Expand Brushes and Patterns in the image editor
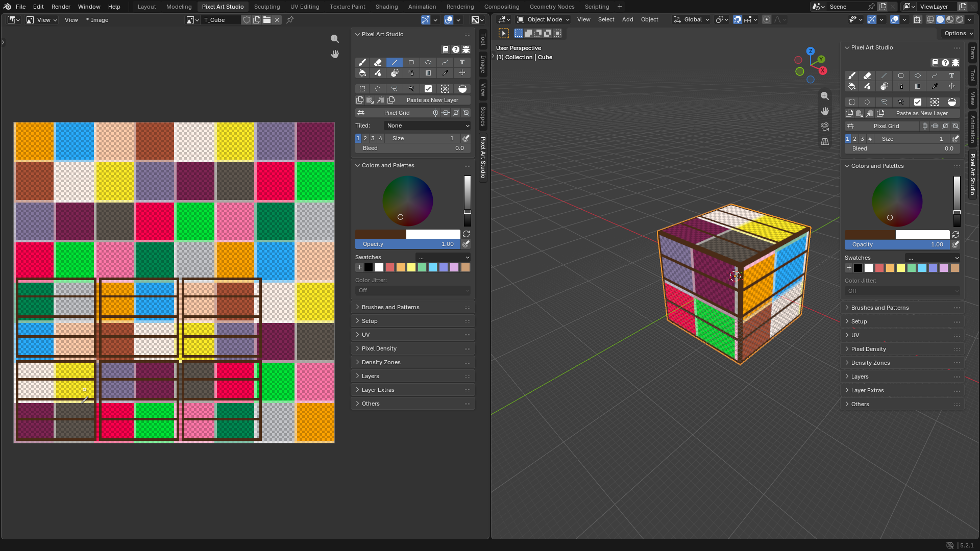Viewport: 980px width, 551px height. click(x=413, y=307)
